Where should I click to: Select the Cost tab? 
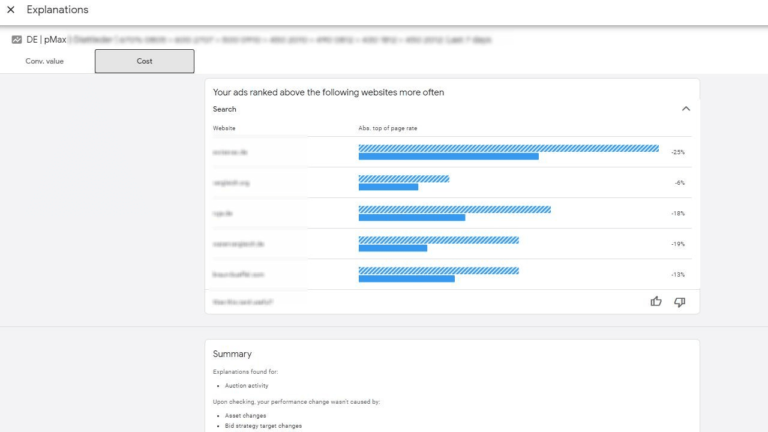144,61
